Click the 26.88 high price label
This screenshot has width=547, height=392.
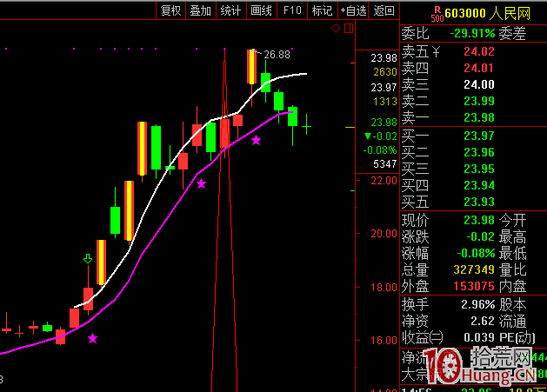click(x=277, y=55)
